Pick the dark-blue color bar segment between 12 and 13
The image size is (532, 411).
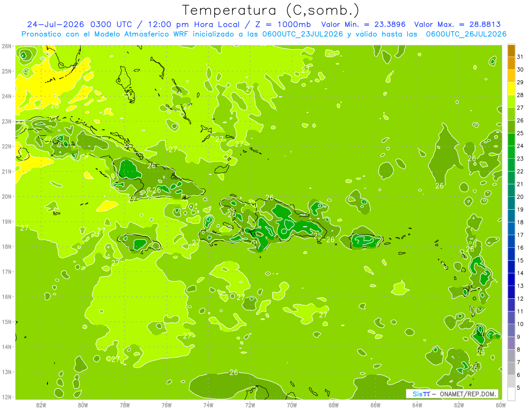(511, 292)
